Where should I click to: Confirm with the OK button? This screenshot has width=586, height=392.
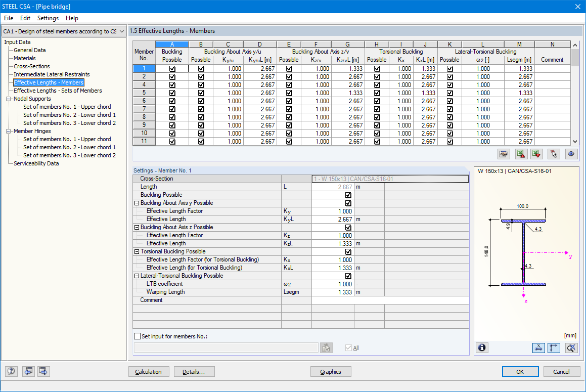point(520,371)
